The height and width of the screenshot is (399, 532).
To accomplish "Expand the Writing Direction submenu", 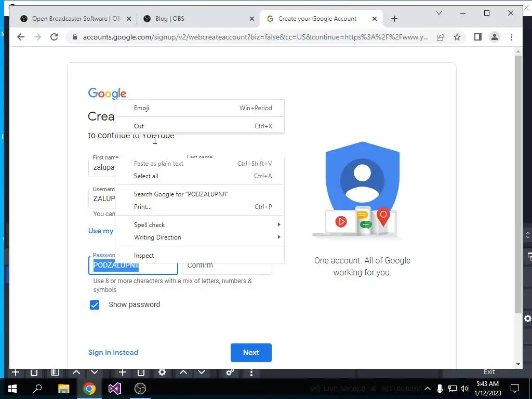I will coord(199,237).
